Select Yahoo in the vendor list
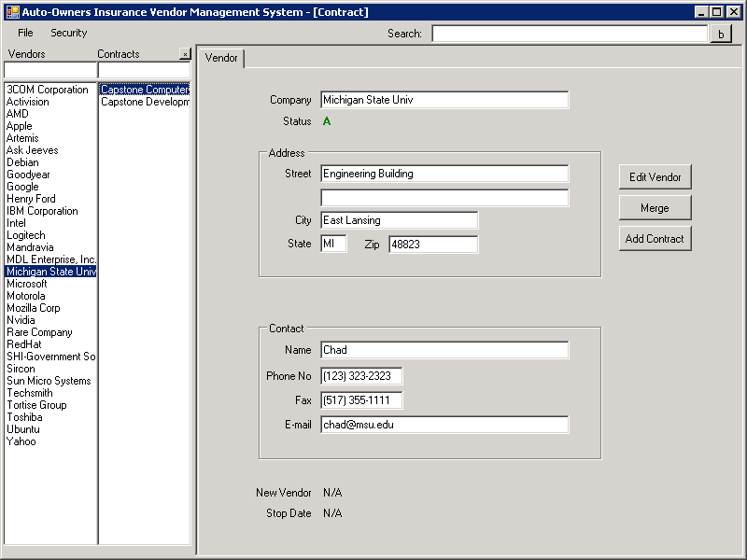 21,441
